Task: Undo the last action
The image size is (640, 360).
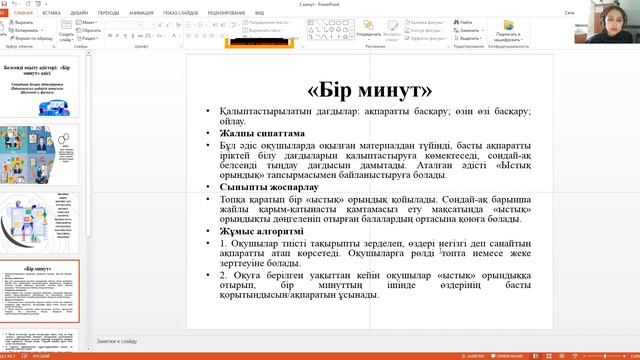Action: (x=14, y=4)
